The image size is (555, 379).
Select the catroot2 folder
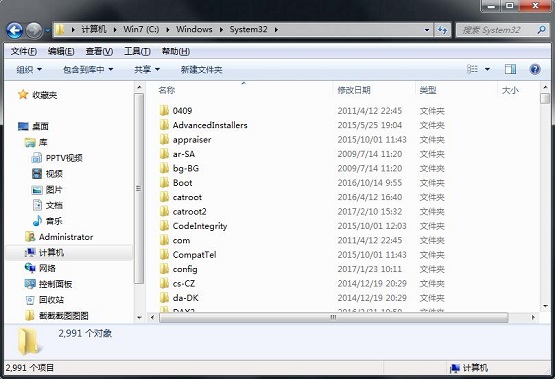point(189,212)
